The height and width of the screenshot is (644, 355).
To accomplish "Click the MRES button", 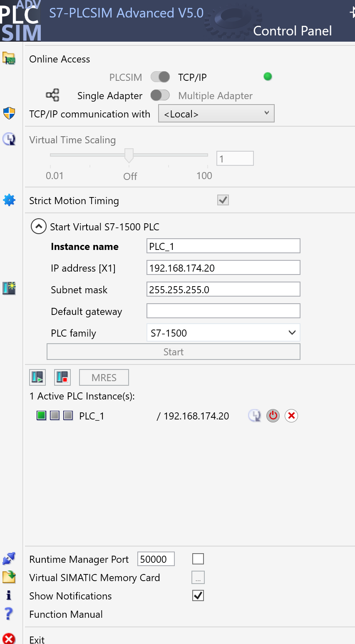I will point(104,377).
